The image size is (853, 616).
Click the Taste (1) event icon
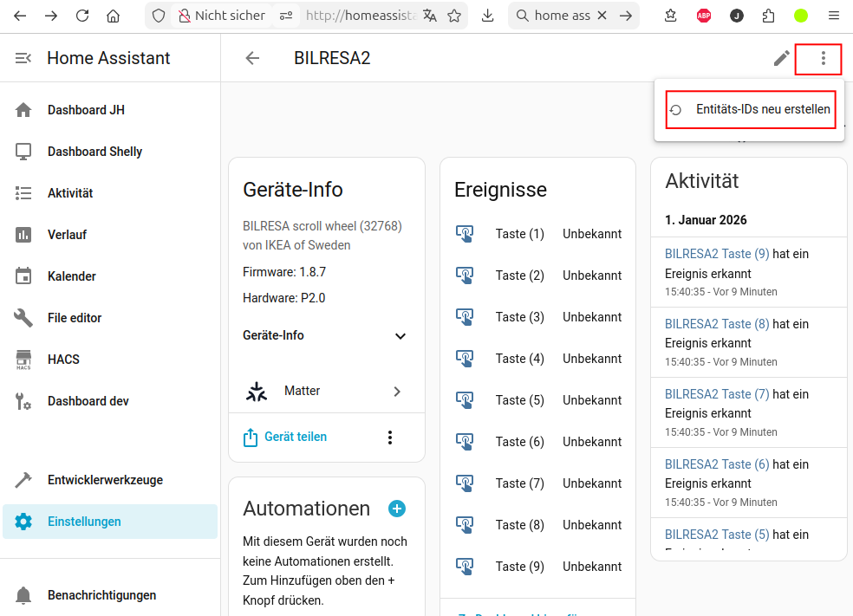coord(465,234)
